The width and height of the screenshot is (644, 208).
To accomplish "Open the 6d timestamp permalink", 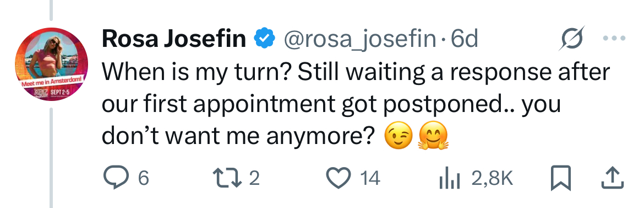I will tap(464, 39).
